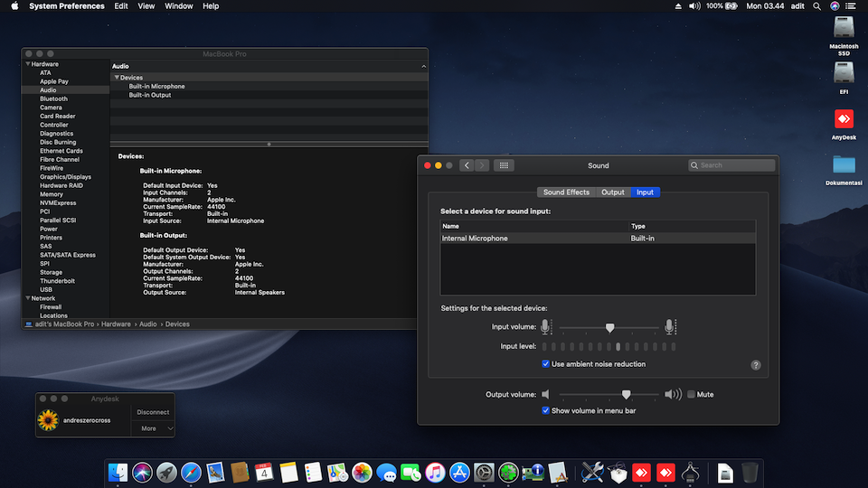
Task: Select Thunderbolt in sidebar
Action: [x=57, y=281]
